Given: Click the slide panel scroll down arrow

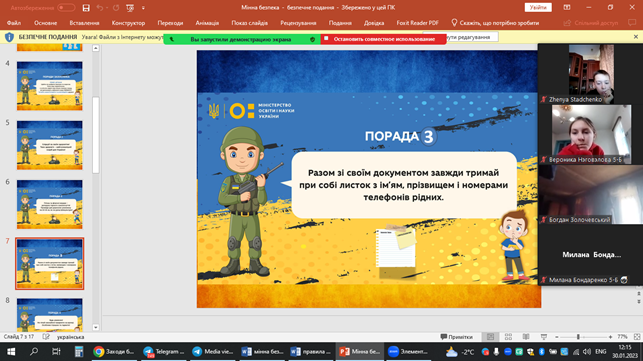Looking at the screenshot, I should (x=96, y=327).
